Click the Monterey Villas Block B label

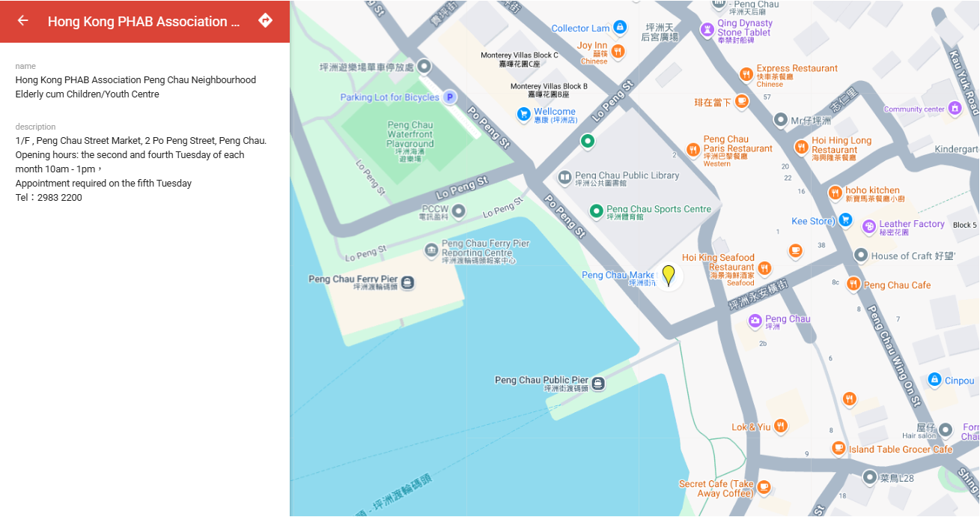pyautogui.click(x=549, y=90)
